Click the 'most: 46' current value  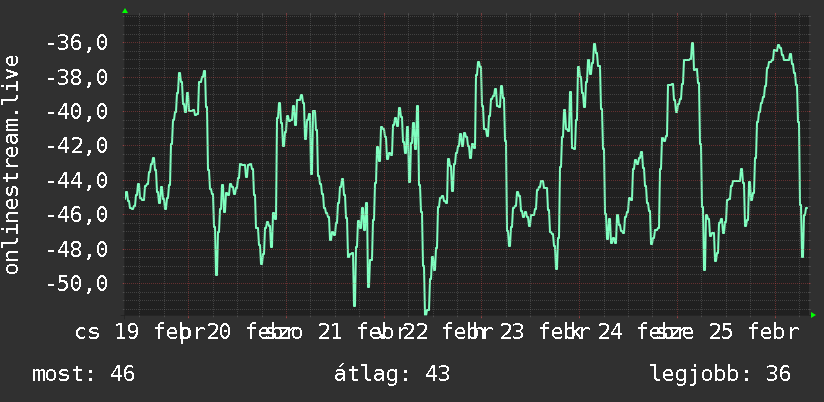(x=84, y=374)
